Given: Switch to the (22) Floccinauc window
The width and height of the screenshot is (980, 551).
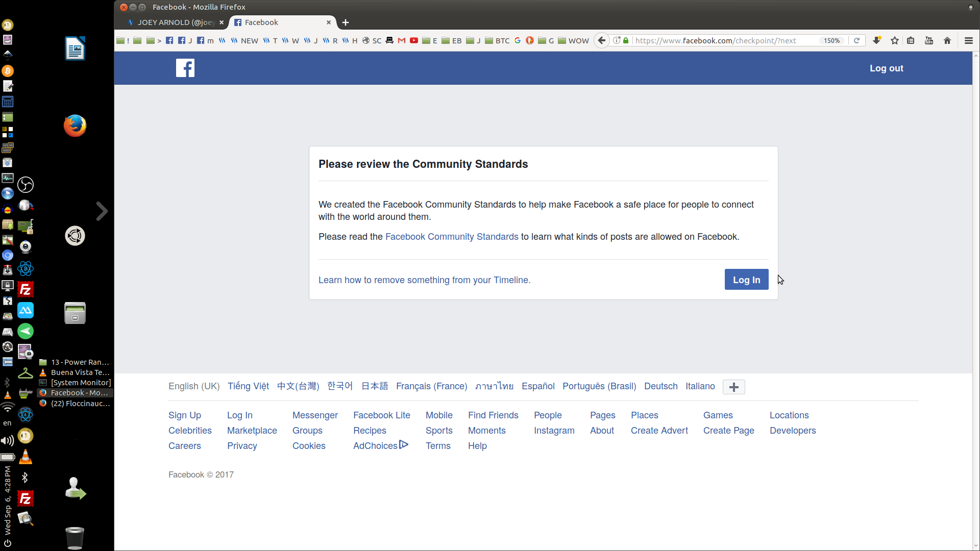Looking at the screenshot, I should coord(75,404).
